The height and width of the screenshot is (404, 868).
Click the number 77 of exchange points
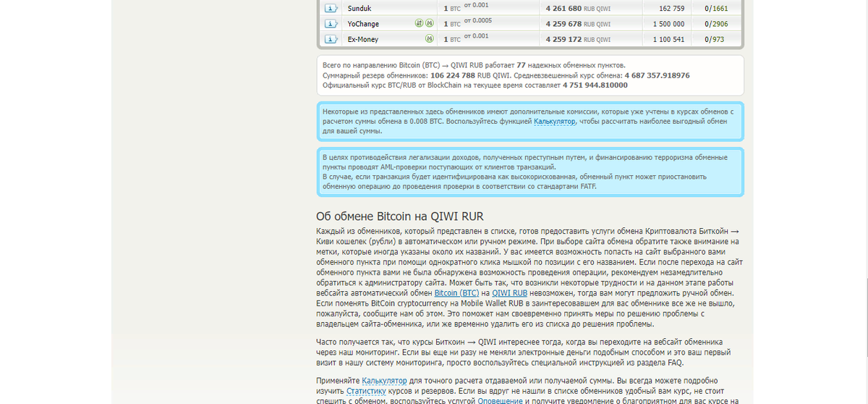(521, 65)
